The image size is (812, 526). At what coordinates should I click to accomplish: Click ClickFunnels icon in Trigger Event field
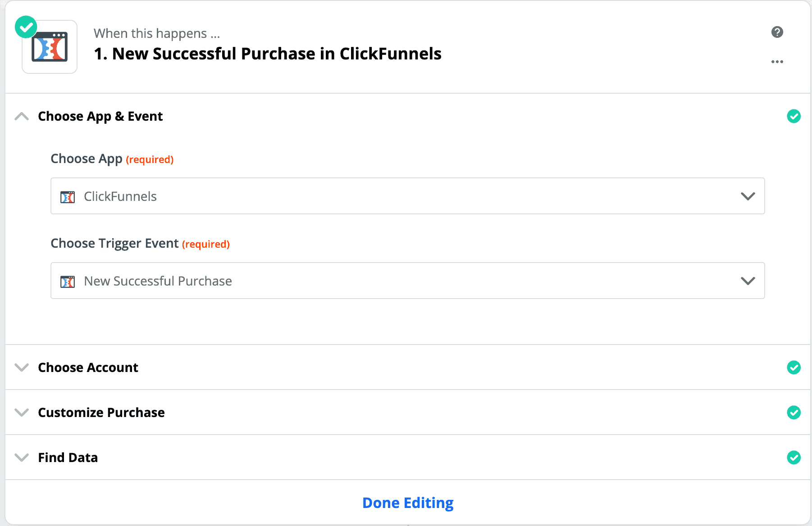pyautogui.click(x=68, y=281)
